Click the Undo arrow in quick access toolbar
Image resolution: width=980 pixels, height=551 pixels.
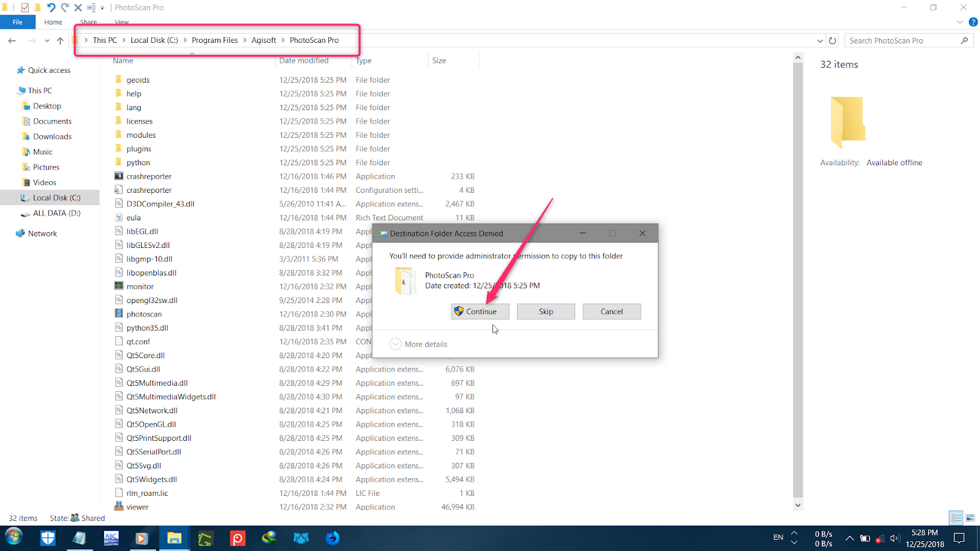tap(51, 7)
